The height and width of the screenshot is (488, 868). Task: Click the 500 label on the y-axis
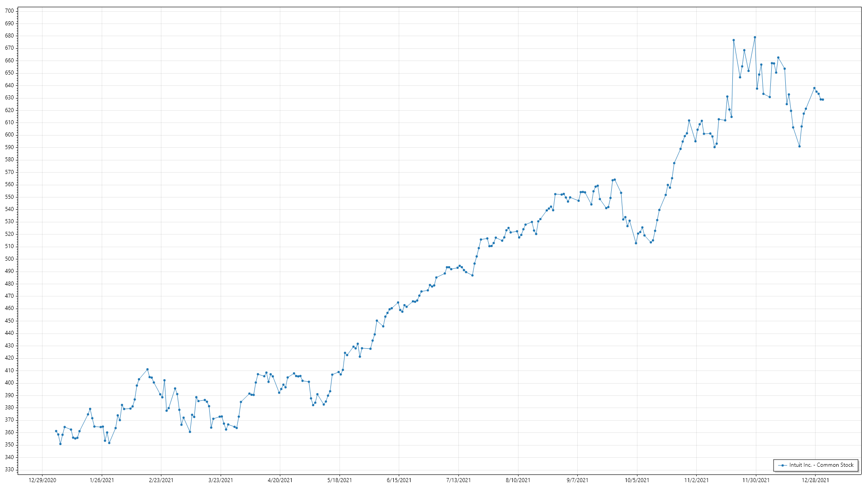click(x=9, y=259)
